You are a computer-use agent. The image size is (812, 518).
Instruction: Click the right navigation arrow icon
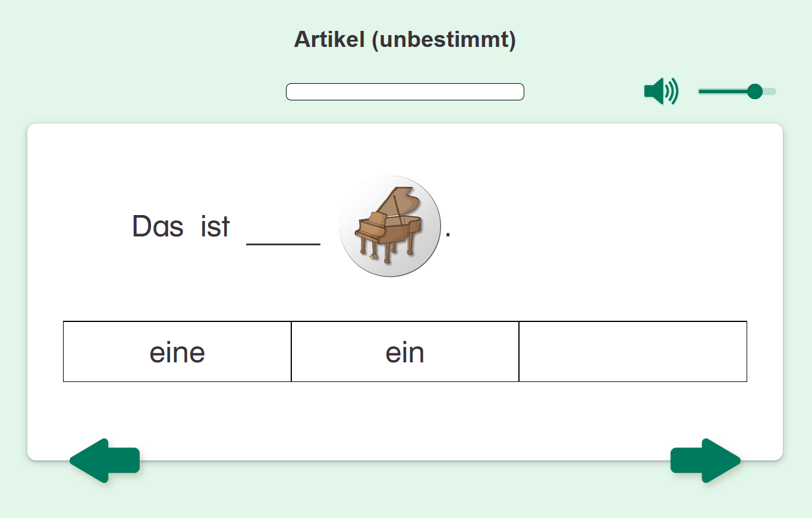[705, 460]
